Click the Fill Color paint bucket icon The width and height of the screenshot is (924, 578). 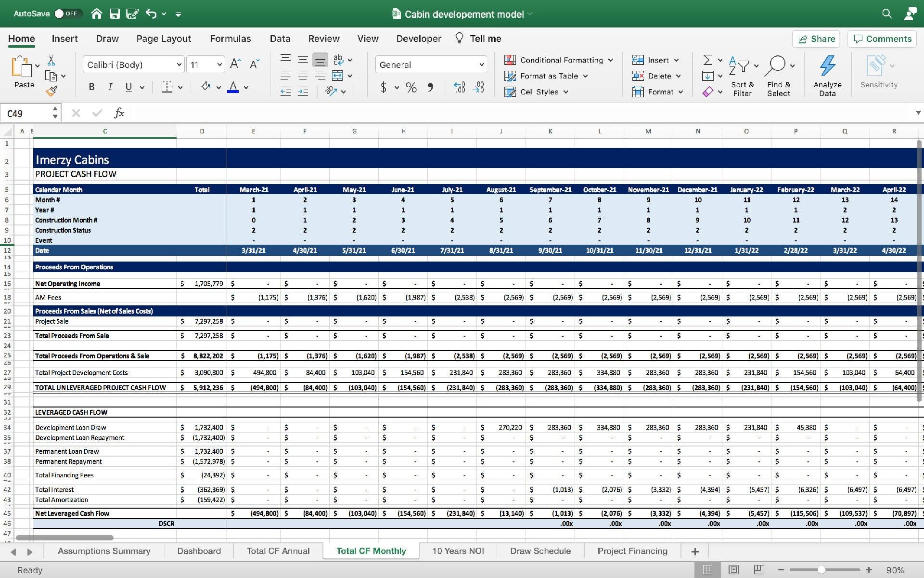coord(206,87)
